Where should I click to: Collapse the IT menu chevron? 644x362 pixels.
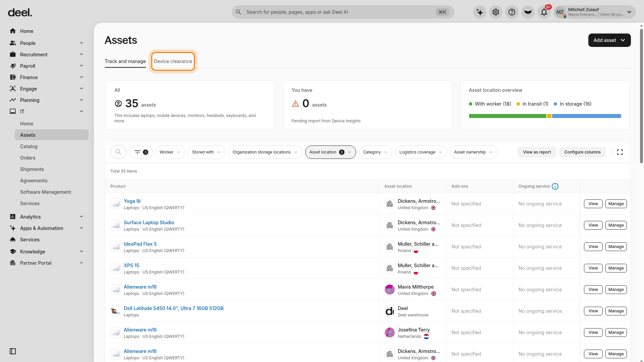[82, 112]
